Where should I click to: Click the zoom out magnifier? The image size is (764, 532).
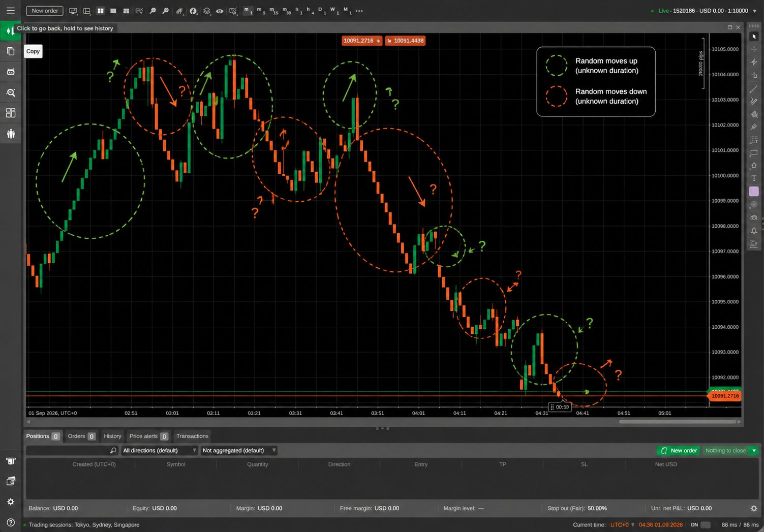[x=165, y=11]
